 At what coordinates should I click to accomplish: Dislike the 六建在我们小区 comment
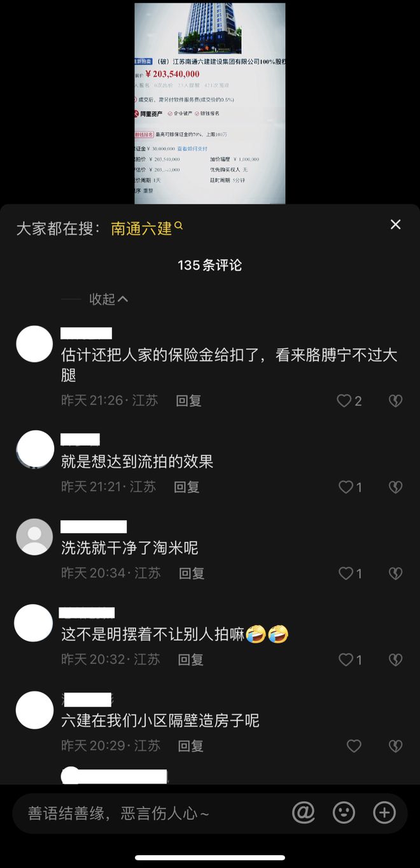pyautogui.click(x=395, y=746)
